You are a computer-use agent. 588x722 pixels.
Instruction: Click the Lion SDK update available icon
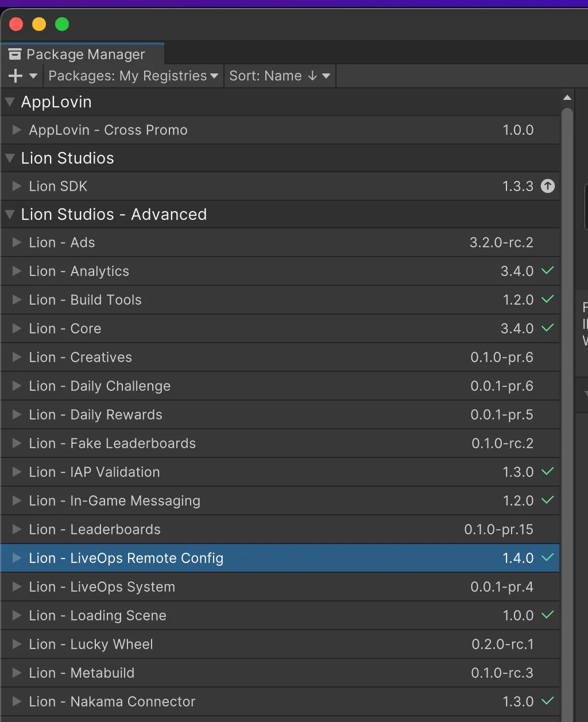548,186
